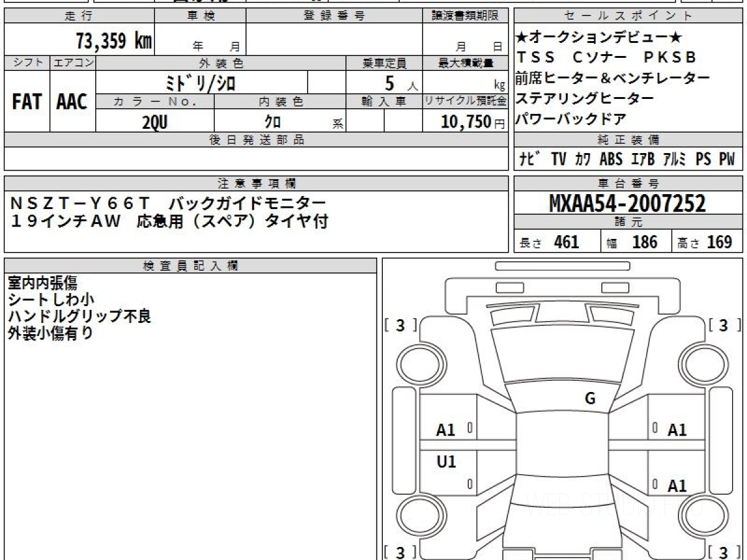Click the 走行 header cell
Screen dimensions: 747x560
click(x=78, y=16)
